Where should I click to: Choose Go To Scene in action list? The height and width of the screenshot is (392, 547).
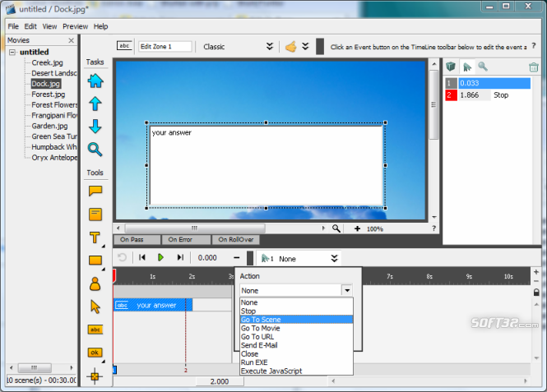296,320
